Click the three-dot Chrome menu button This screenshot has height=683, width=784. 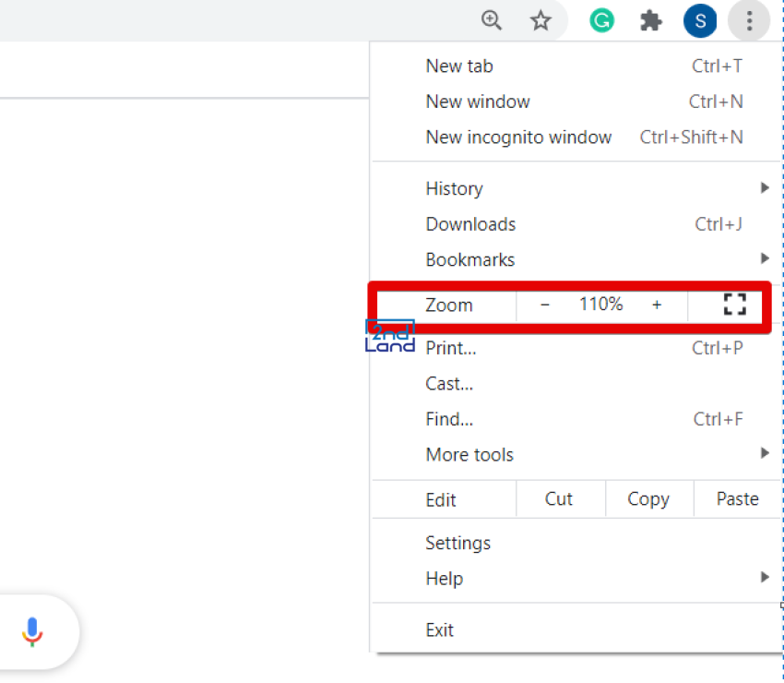[x=749, y=20]
